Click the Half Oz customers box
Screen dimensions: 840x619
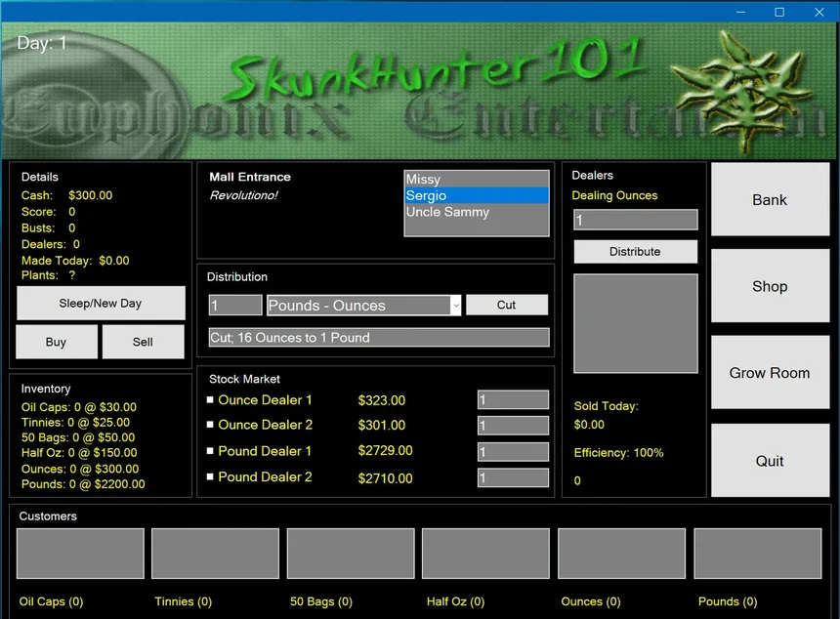[485, 554]
